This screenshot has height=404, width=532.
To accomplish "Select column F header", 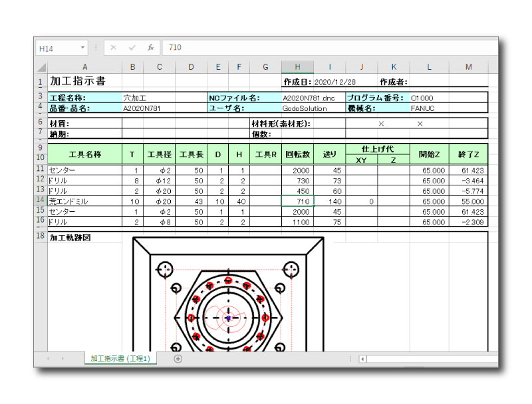I will point(239,67).
